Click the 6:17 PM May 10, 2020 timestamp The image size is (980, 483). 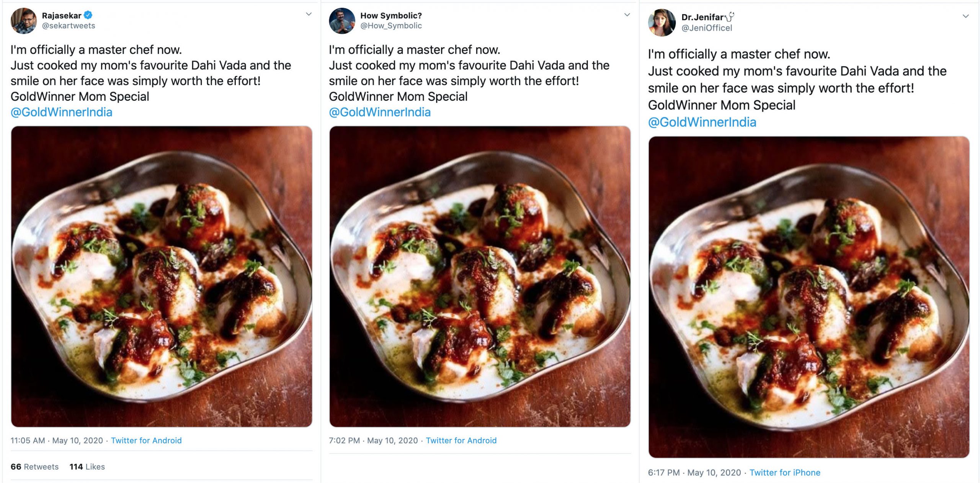(694, 473)
